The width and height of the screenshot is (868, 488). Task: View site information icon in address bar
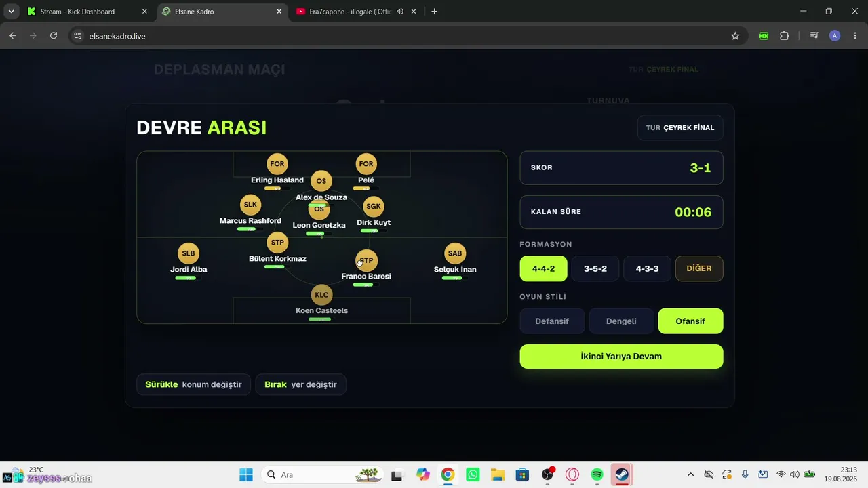(x=77, y=36)
